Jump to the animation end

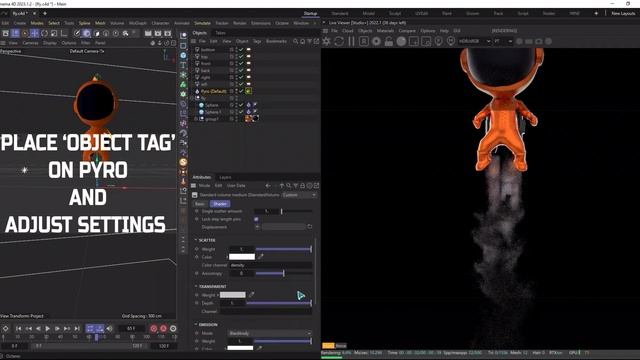pos(77,328)
